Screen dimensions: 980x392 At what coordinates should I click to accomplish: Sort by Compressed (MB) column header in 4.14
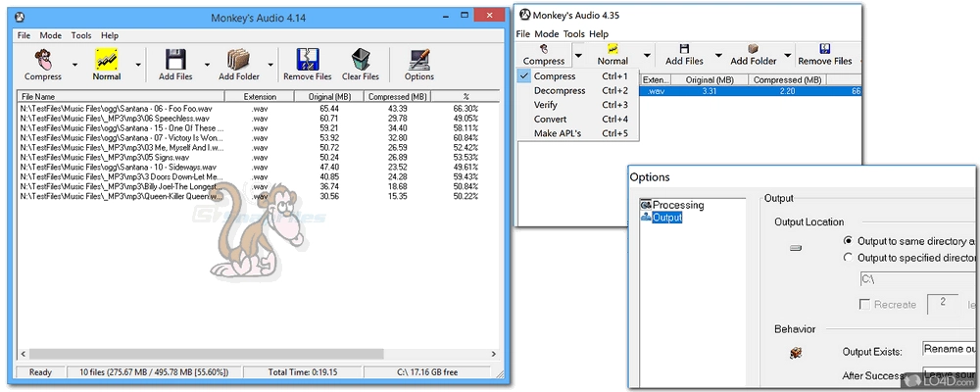[x=398, y=97]
